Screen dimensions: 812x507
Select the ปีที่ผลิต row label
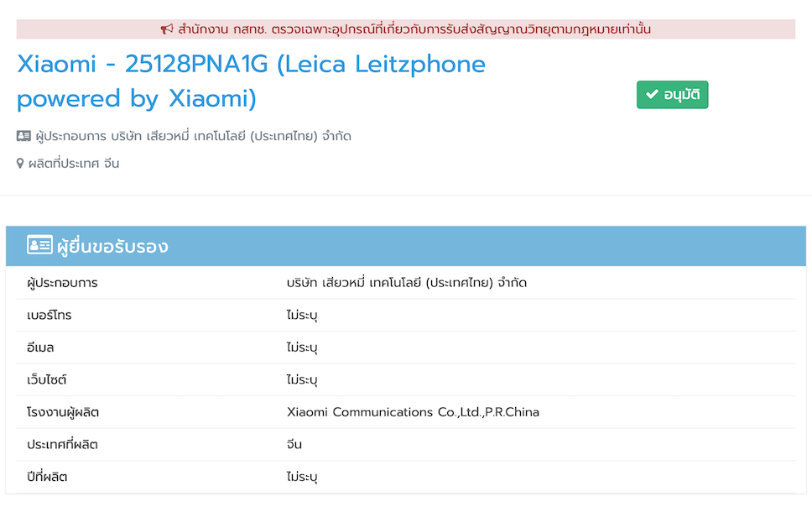pyautogui.click(x=47, y=477)
